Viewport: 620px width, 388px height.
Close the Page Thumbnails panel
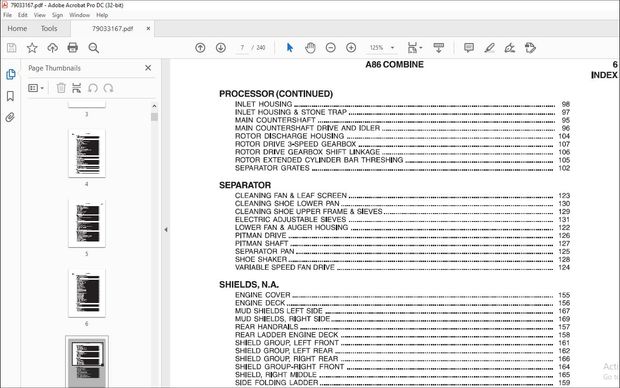pyautogui.click(x=148, y=68)
